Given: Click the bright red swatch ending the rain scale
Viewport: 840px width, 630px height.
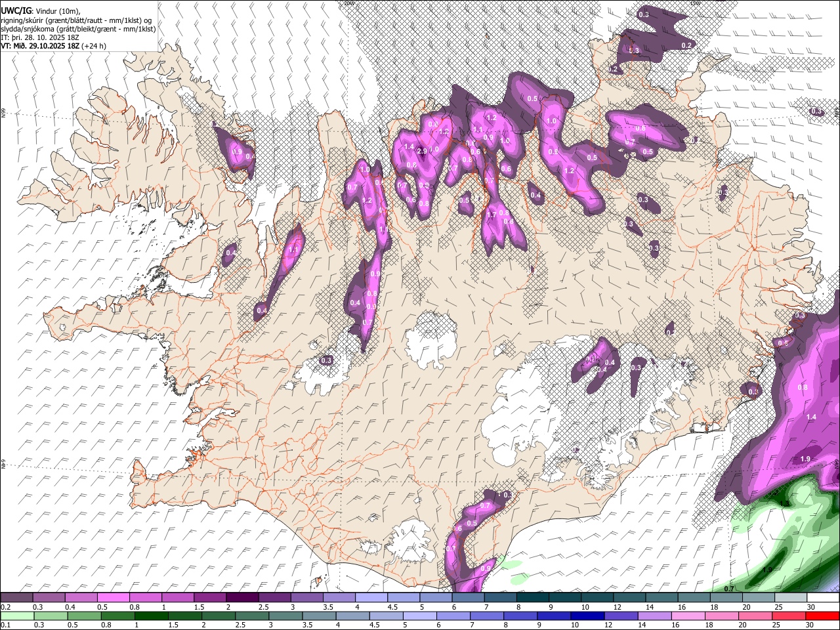Looking at the screenshot, I should click(823, 616).
